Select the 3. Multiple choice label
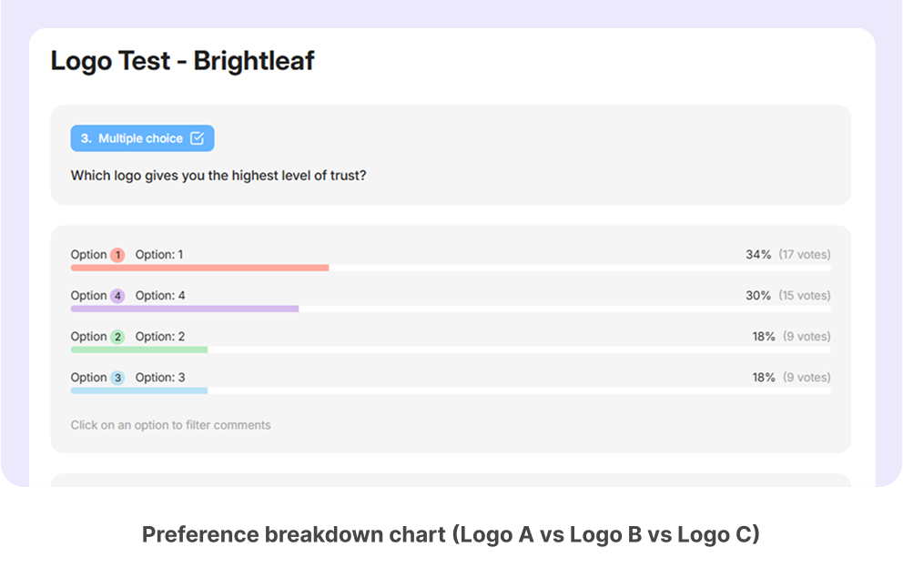903x588 pixels. coord(142,138)
